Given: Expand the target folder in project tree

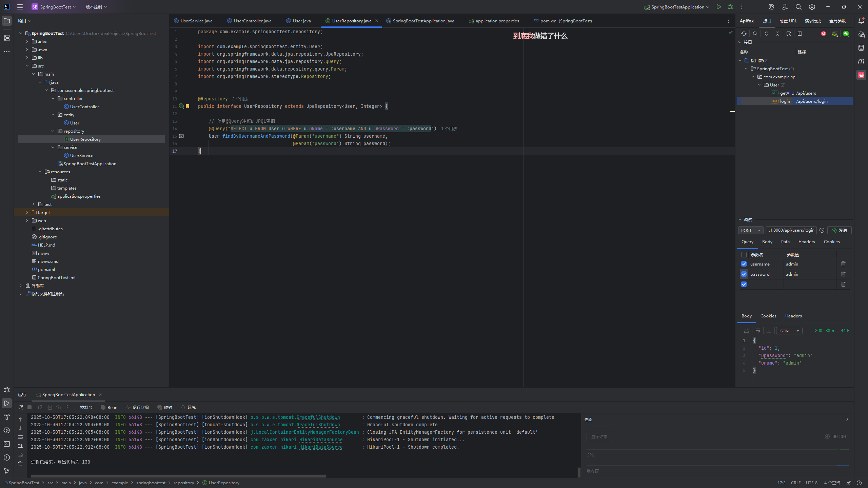Looking at the screenshot, I should coord(27,212).
